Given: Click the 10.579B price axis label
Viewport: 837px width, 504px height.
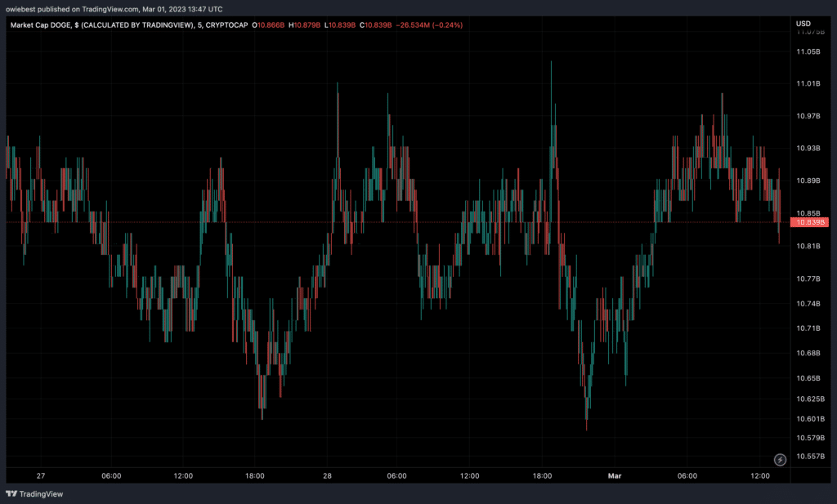Looking at the screenshot, I should (x=810, y=438).
